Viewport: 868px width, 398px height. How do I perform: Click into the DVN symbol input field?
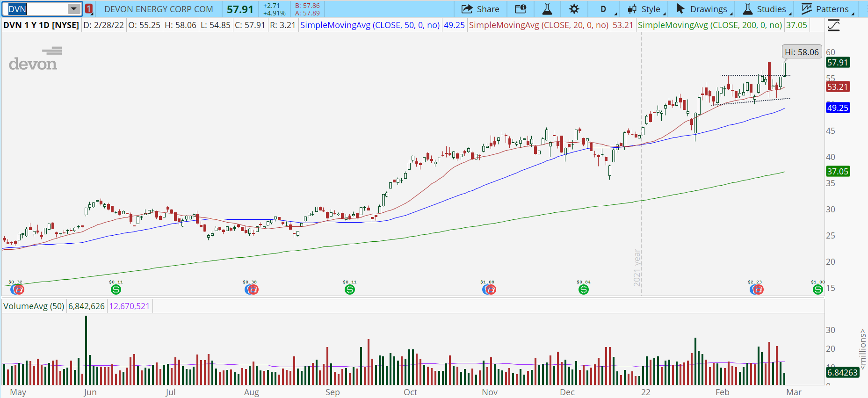pyautogui.click(x=36, y=9)
